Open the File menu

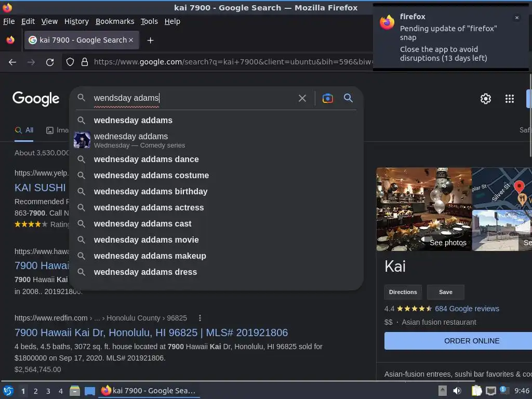point(9,21)
